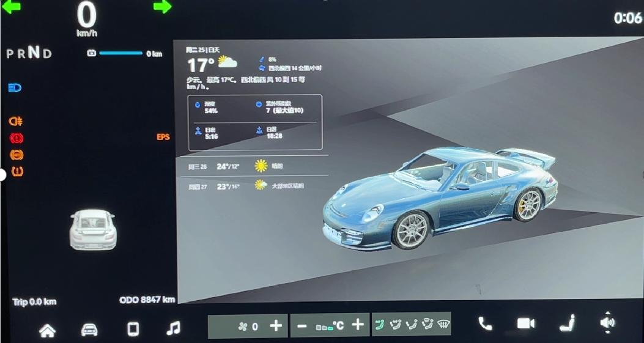Image resolution: width=644 pixels, height=343 pixels.
Task: Open the phone mirroring tablet icon
Action: tap(133, 330)
